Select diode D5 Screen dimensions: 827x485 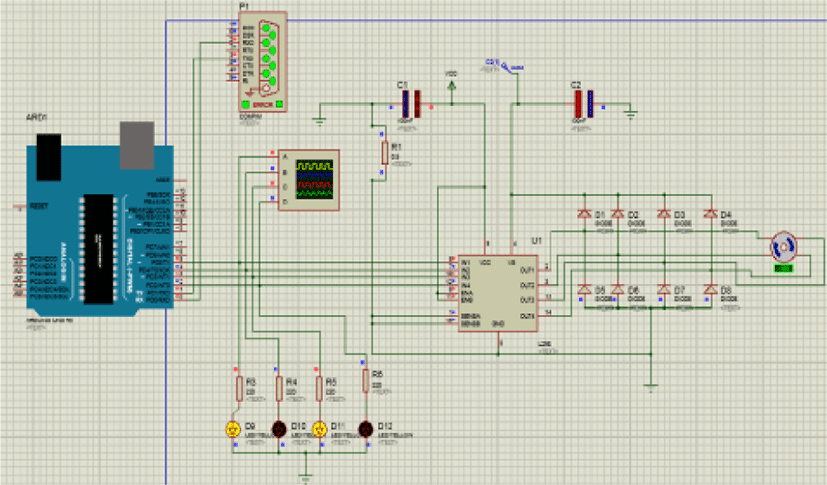pos(584,289)
